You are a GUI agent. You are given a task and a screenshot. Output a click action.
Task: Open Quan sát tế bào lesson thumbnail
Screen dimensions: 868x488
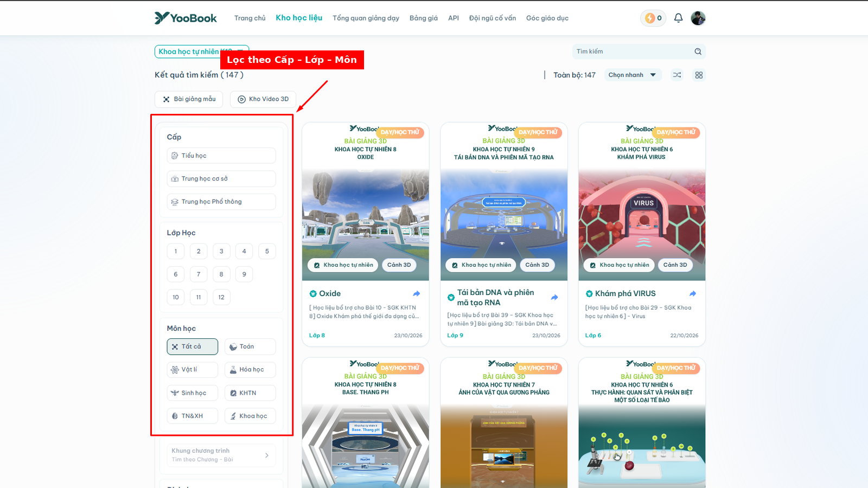click(642, 423)
